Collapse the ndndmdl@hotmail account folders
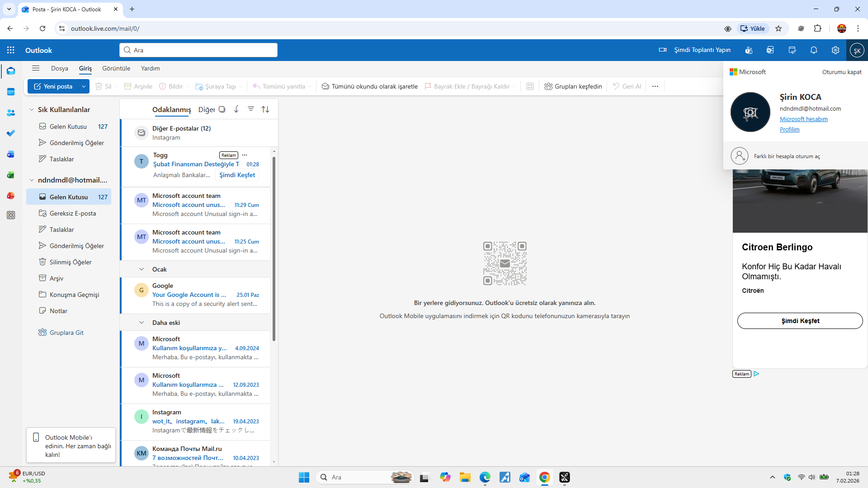The height and width of the screenshot is (488, 868). point(32,180)
